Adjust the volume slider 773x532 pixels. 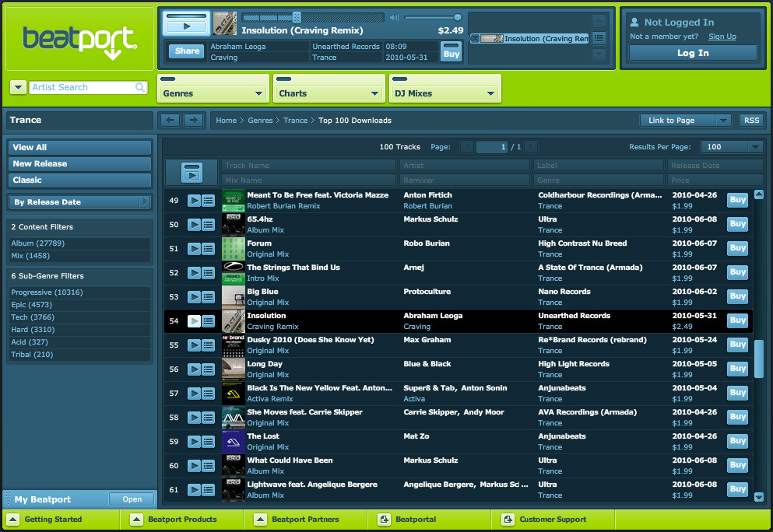[x=432, y=17]
